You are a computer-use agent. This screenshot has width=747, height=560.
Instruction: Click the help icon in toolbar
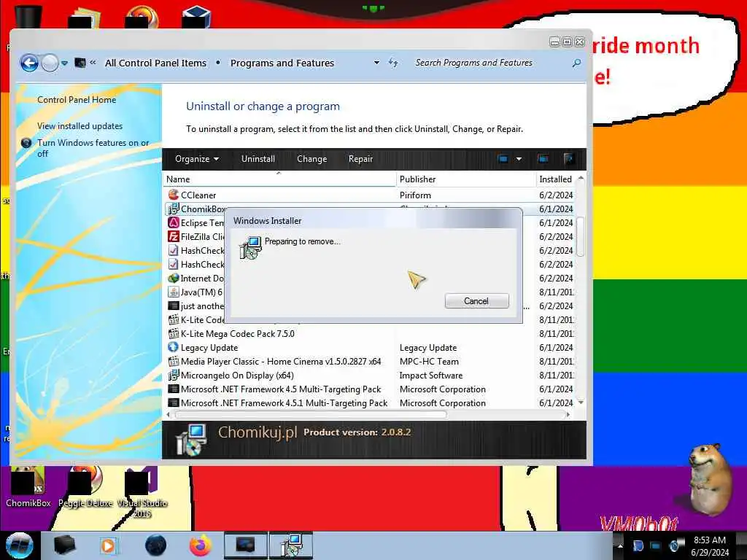[568, 159]
